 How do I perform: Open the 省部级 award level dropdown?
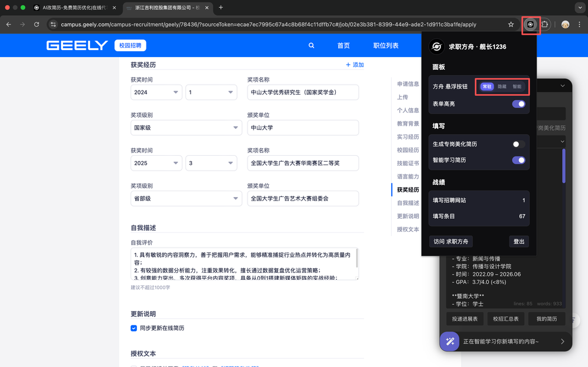tap(186, 198)
